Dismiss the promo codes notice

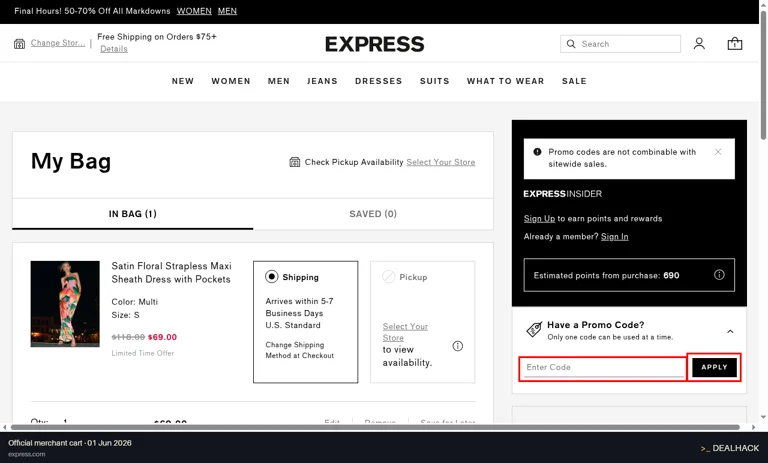coord(718,152)
